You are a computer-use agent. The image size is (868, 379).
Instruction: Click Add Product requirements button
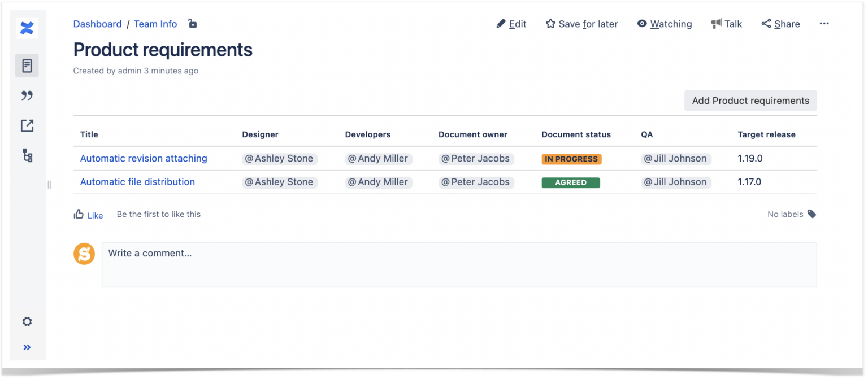(750, 101)
